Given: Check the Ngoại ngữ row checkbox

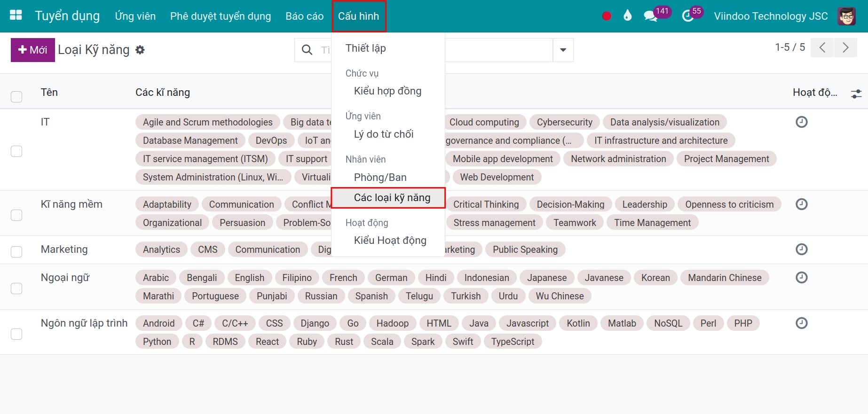Looking at the screenshot, I should click(16, 288).
